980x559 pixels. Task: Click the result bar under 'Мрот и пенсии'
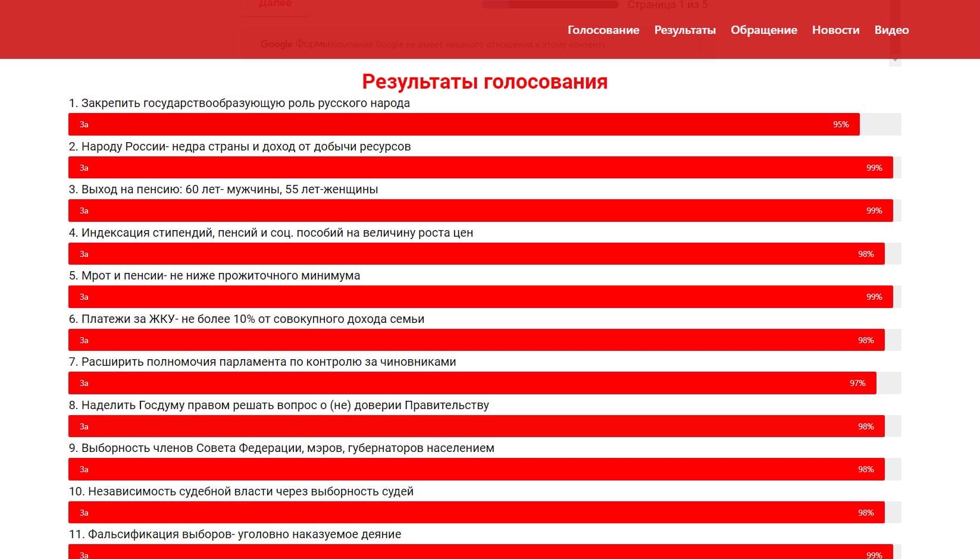(x=481, y=297)
